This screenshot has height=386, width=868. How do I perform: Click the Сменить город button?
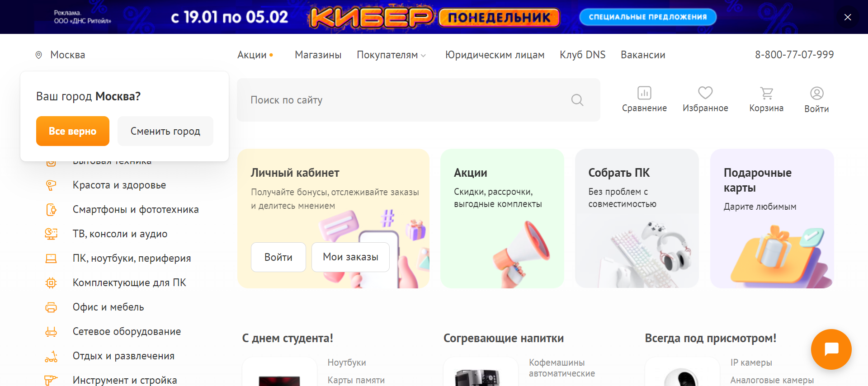[x=165, y=131]
